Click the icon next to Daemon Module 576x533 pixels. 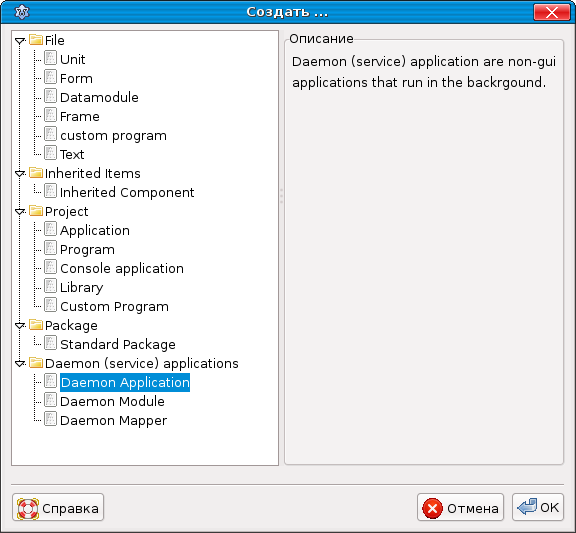click(x=50, y=400)
